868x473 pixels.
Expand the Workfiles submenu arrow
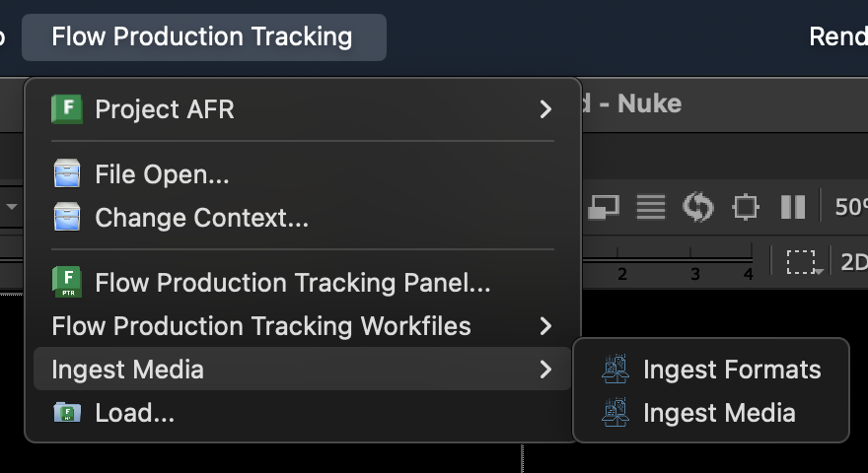pos(545,325)
